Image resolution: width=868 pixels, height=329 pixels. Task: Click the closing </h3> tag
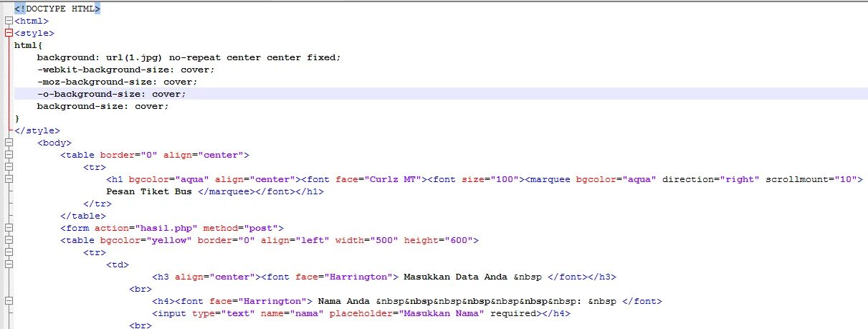(602, 277)
